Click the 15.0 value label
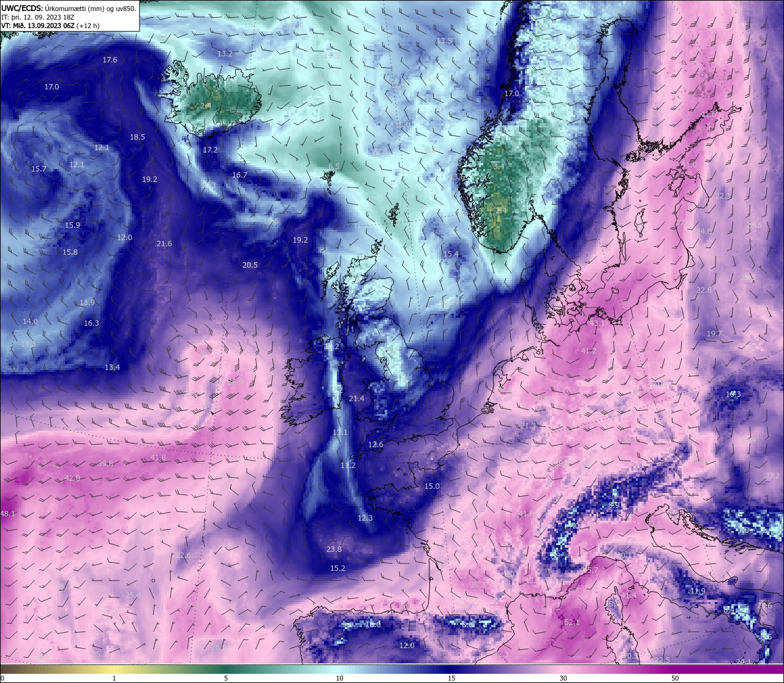This screenshot has height=683, width=784. pyautogui.click(x=432, y=486)
